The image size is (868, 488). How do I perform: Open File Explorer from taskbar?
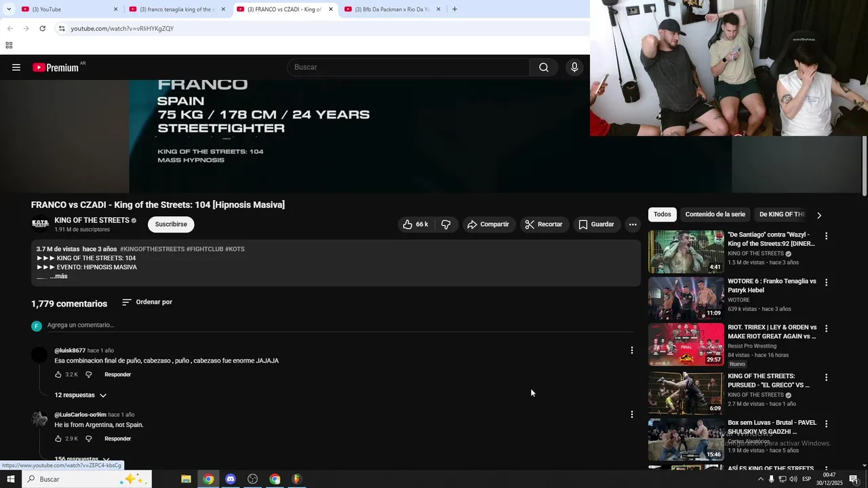coord(186,479)
